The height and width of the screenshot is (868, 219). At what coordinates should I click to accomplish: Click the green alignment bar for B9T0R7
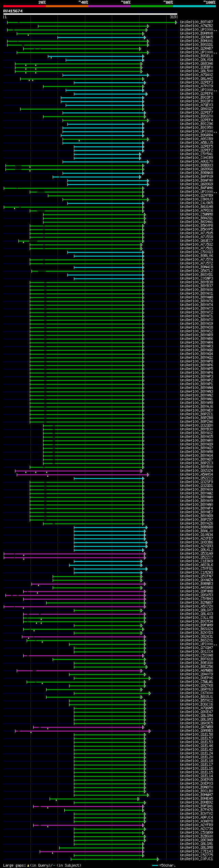tap(92, 22)
